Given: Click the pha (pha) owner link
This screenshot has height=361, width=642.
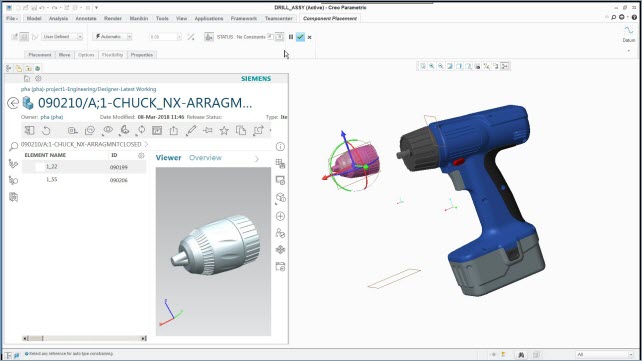Looking at the screenshot, I should 52,117.
